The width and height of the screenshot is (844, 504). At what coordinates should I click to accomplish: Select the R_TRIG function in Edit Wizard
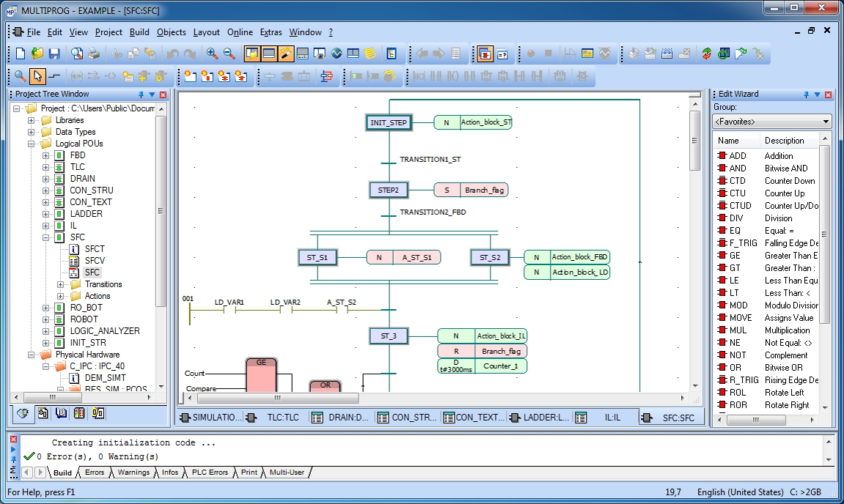click(x=744, y=379)
